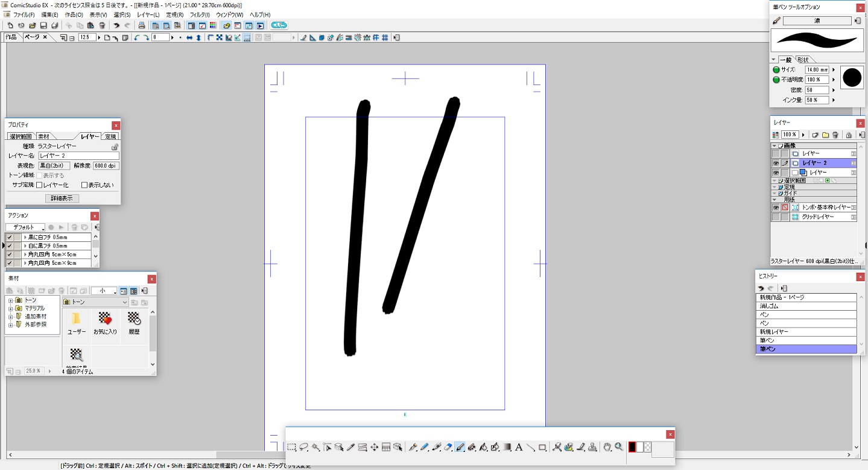Screen dimensions: 868x470
Task: Select the 新規レイヤー history entry
Action: tap(806, 332)
